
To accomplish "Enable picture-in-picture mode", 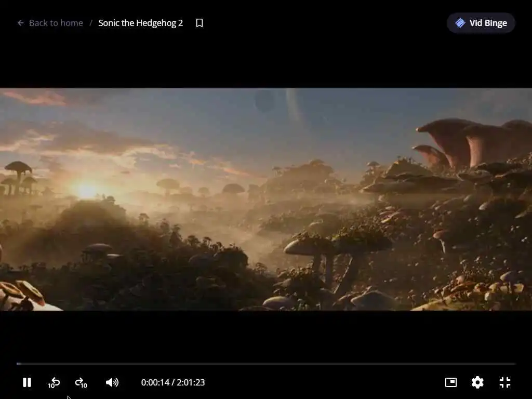I will pos(450,382).
